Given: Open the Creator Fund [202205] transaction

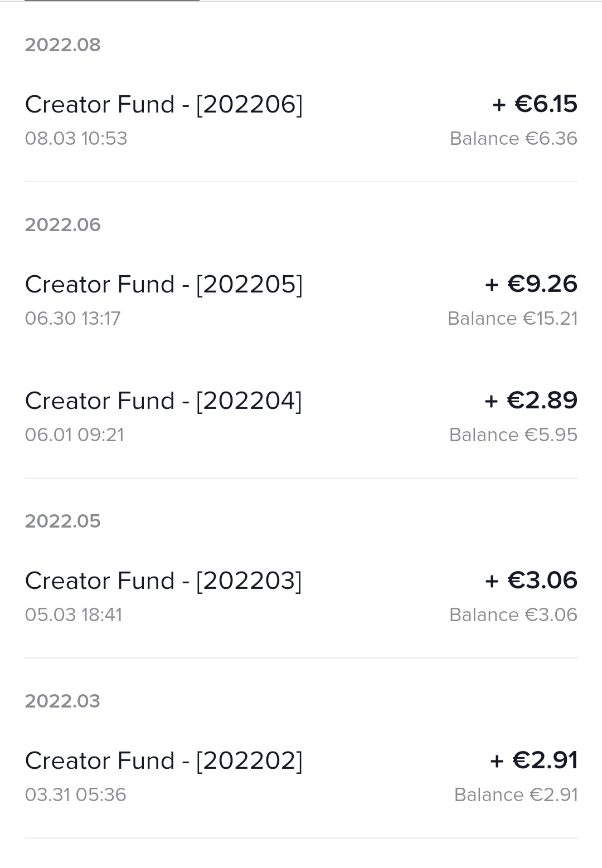Looking at the screenshot, I should [x=164, y=285].
